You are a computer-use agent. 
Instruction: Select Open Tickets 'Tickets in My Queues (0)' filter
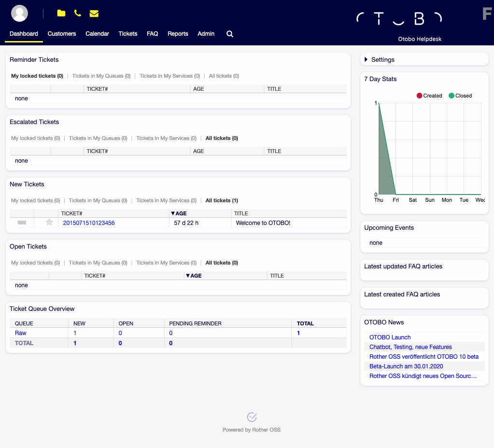(x=98, y=263)
